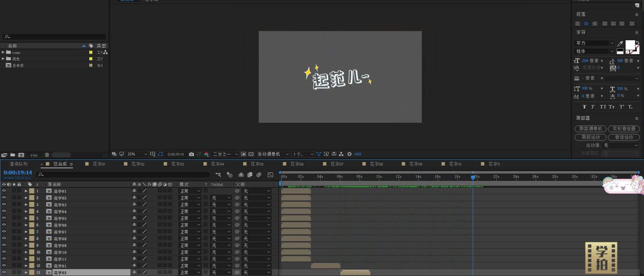Click the reset exposure icon
This screenshot has height=276, width=644.
coord(349,154)
